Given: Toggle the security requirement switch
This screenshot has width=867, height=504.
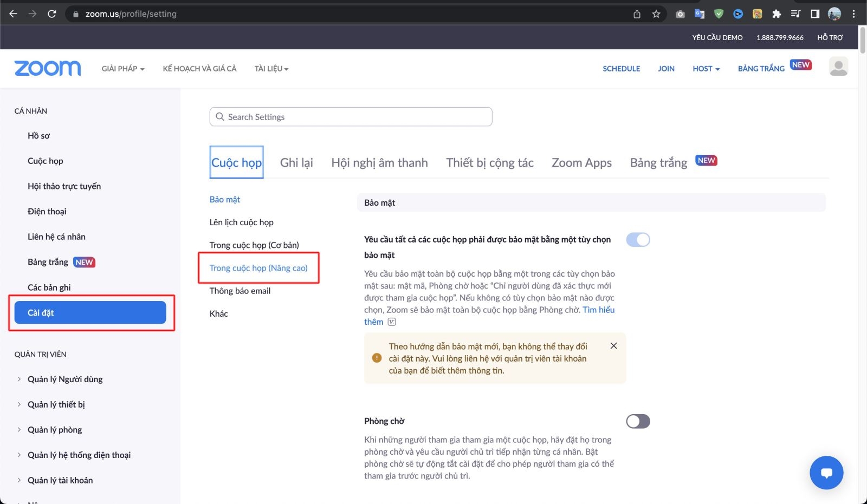Looking at the screenshot, I should tap(638, 239).
